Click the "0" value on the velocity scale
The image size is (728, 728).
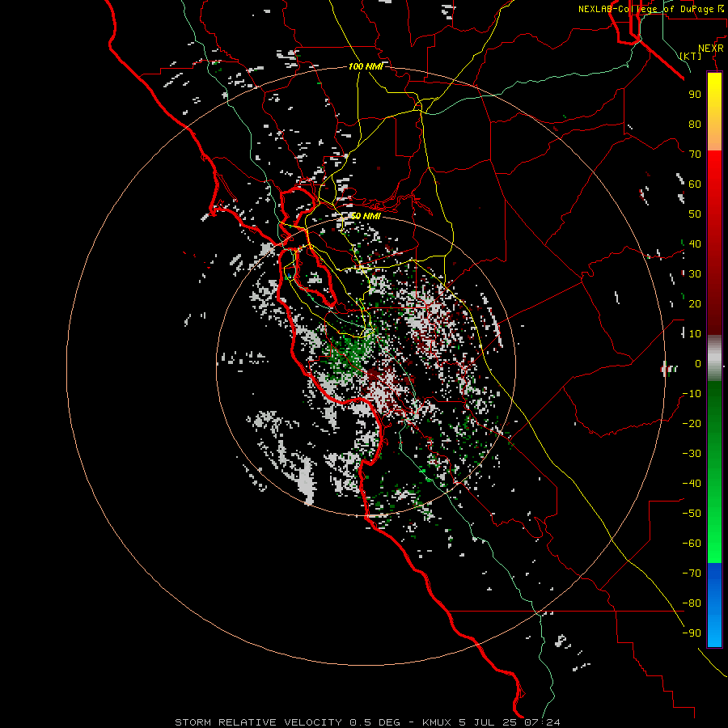coord(698,363)
